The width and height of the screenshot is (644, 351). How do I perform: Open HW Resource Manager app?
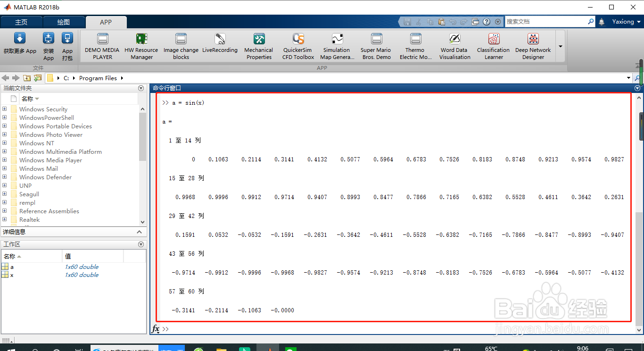pos(141,46)
